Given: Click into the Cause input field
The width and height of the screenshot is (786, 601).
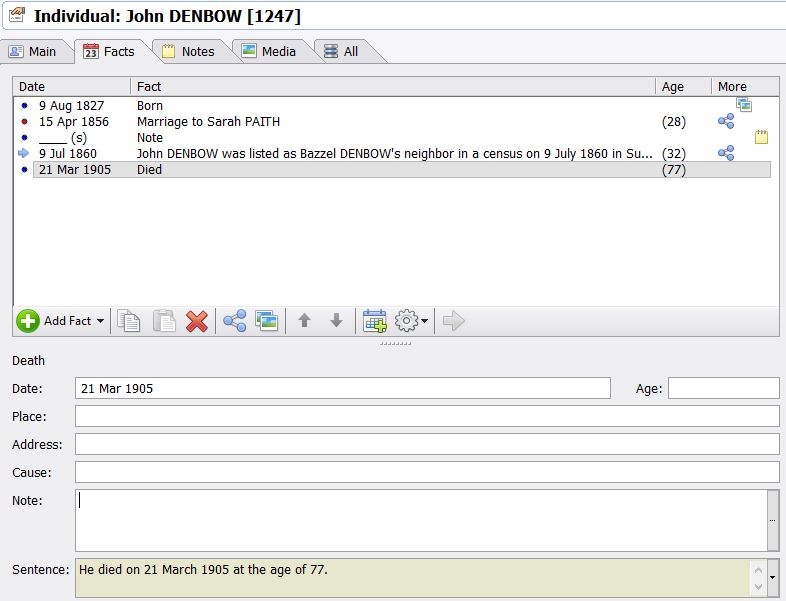Looking at the screenshot, I should (426, 472).
